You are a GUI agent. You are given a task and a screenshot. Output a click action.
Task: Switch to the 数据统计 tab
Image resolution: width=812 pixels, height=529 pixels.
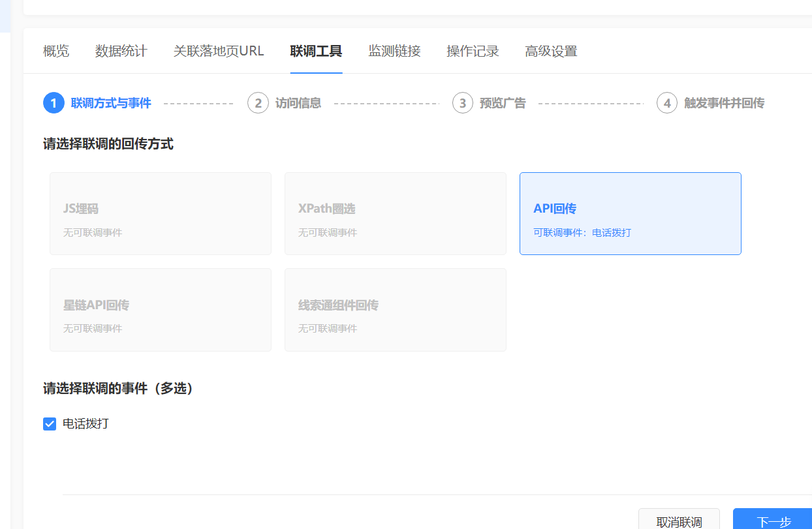121,51
